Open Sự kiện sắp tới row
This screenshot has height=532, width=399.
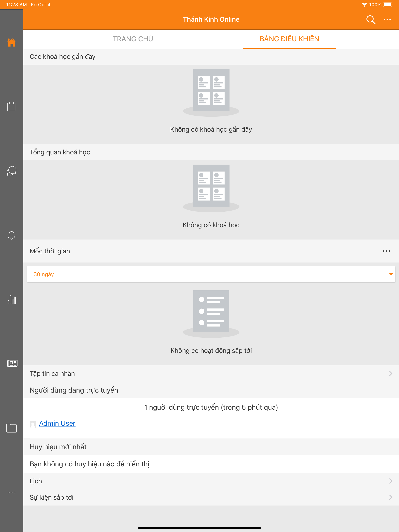(211, 497)
